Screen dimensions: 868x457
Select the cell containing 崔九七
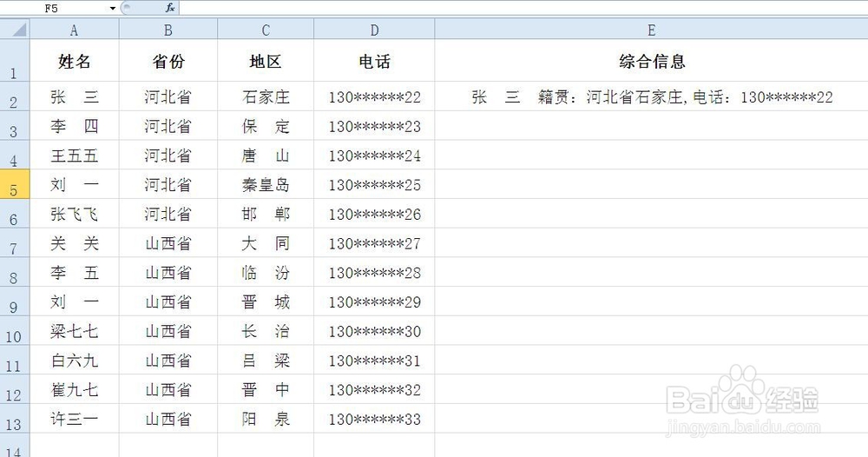[x=74, y=390]
